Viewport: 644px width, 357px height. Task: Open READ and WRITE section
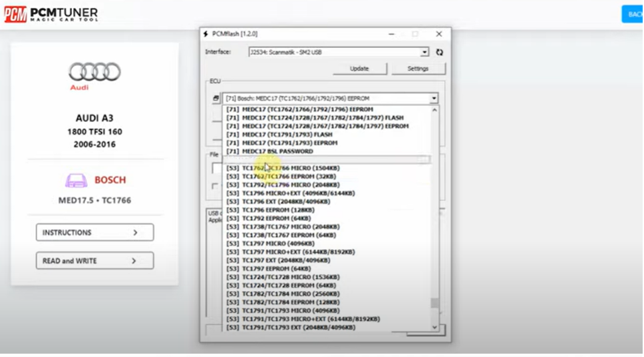[95, 261]
